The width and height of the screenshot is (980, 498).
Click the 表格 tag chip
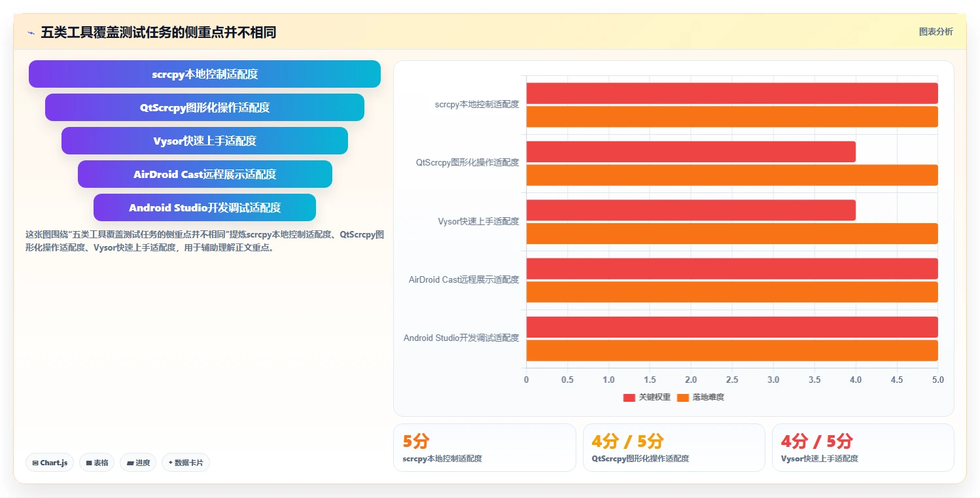pyautogui.click(x=97, y=463)
